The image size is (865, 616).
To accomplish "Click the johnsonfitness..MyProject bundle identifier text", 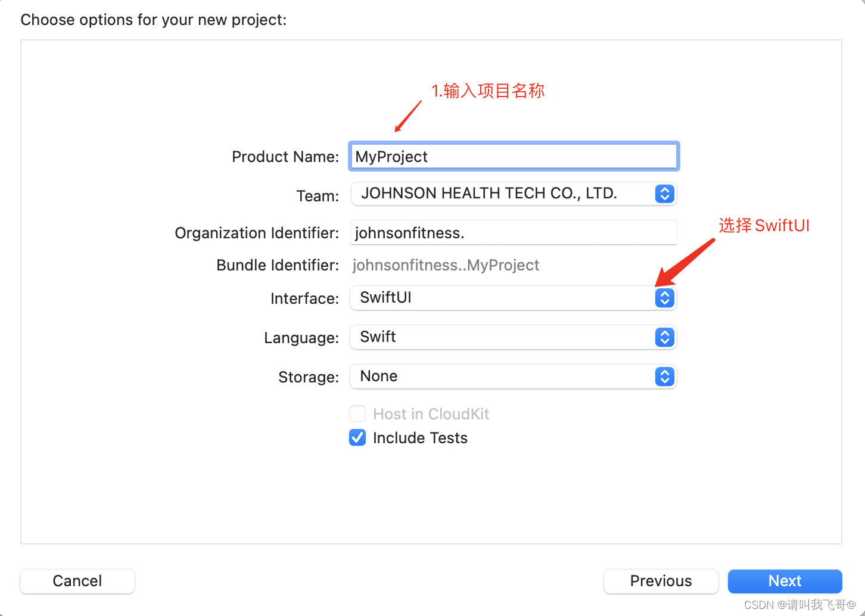I will pyautogui.click(x=446, y=265).
